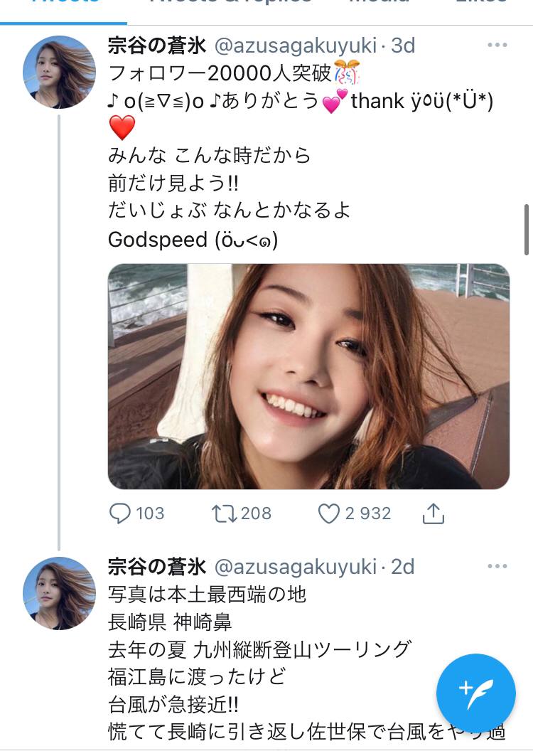Switch to the Media tab
Screen dimensions: 533x756
tap(379, 4)
